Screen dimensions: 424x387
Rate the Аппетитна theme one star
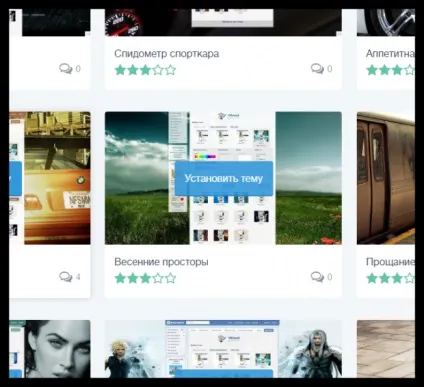[x=372, y=70]
